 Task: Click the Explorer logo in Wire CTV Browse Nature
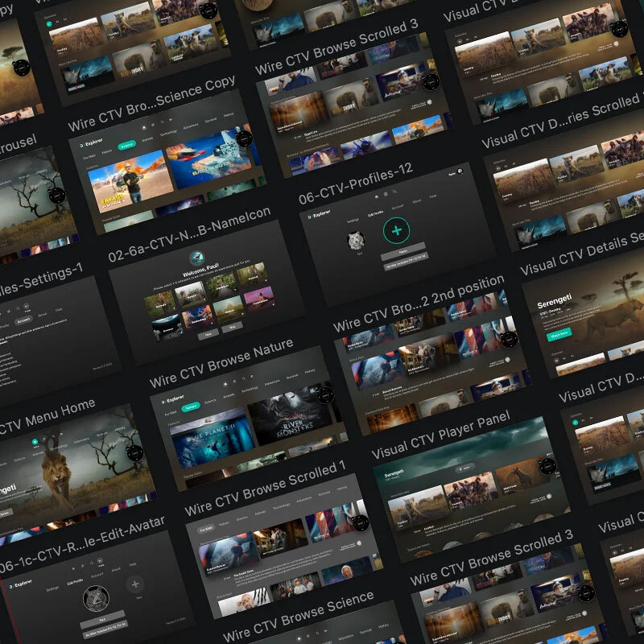point(172,399)
